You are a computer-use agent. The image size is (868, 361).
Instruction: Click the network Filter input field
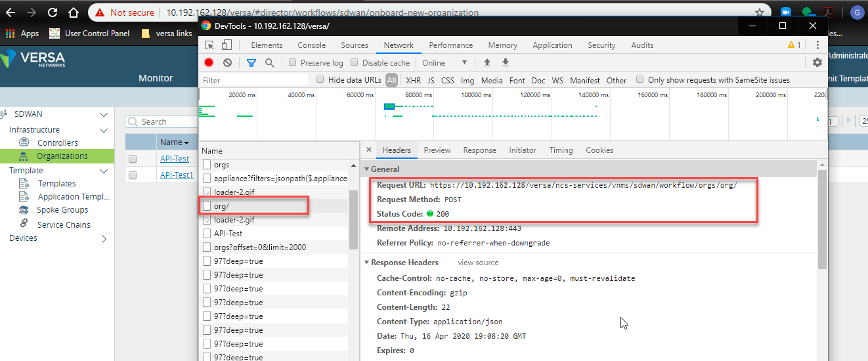click(x=254, y=80)
